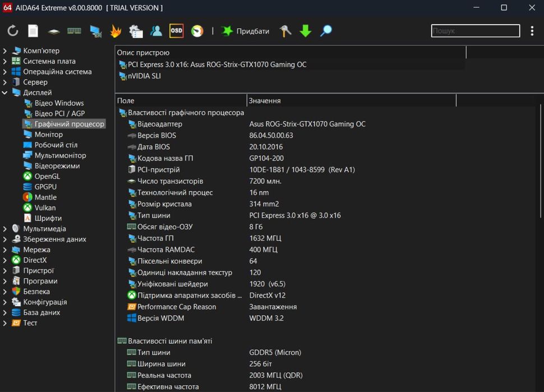Screen dimensions: 544x392
Task: Click the Конфігурація gears icon
Action: pos(16,302)
